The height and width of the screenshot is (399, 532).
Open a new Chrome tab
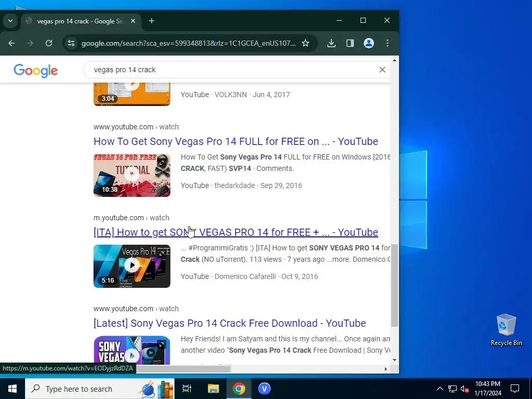pos(152,21)
